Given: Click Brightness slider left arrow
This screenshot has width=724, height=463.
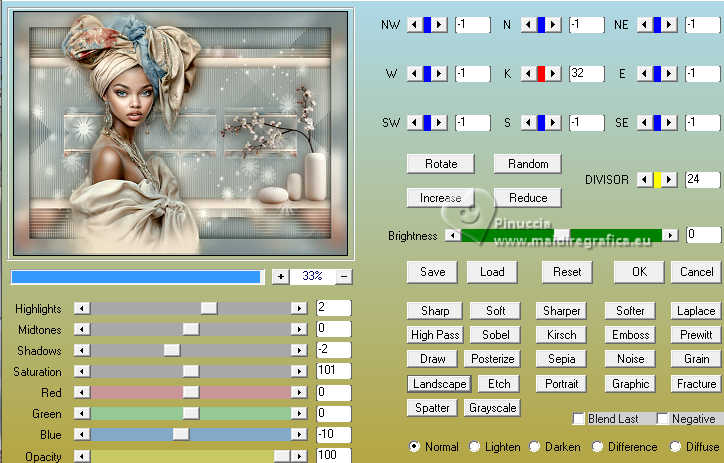Looking at the screenshot, I should point(453,235).
